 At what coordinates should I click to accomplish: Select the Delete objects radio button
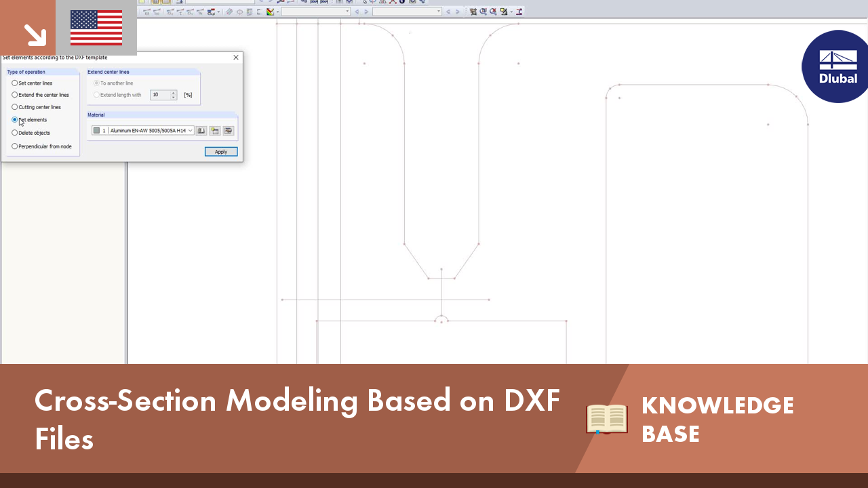[x=14, y=133]
